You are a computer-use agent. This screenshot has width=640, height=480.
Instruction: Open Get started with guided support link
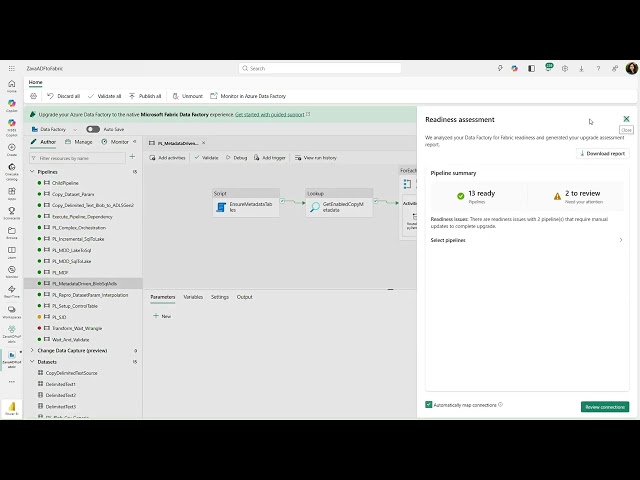[x=270, y=115]
